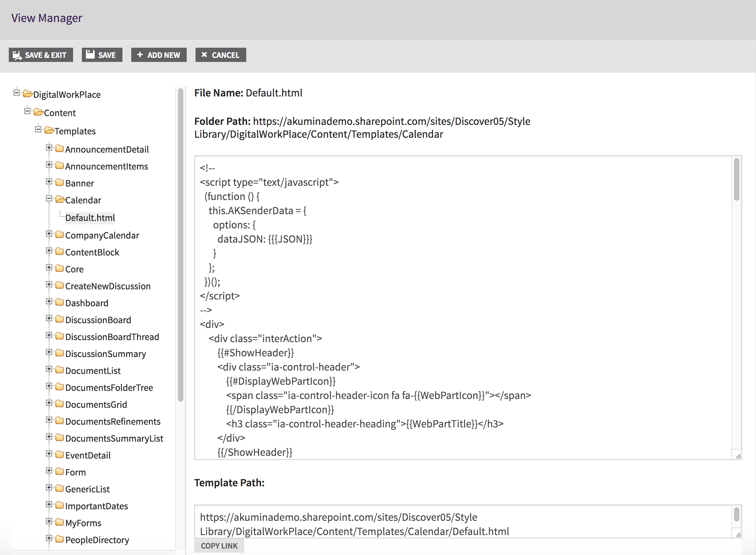Expand the CompanyCalendar folder

pos(49,234)
